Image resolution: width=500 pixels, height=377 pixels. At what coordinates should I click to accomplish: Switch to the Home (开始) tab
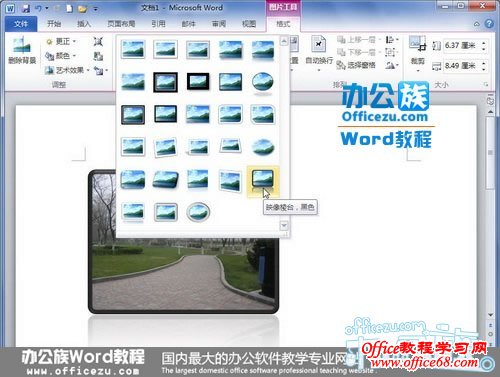[54, 23]
